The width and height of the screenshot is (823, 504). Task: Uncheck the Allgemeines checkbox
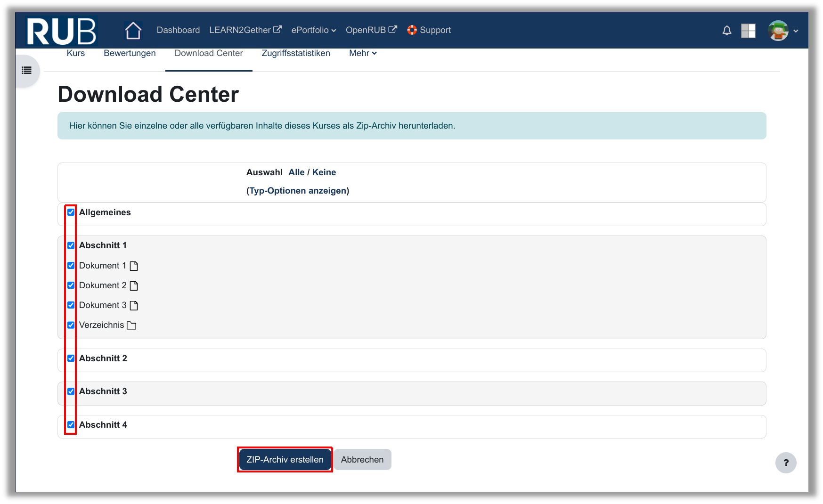click(71, 212)
